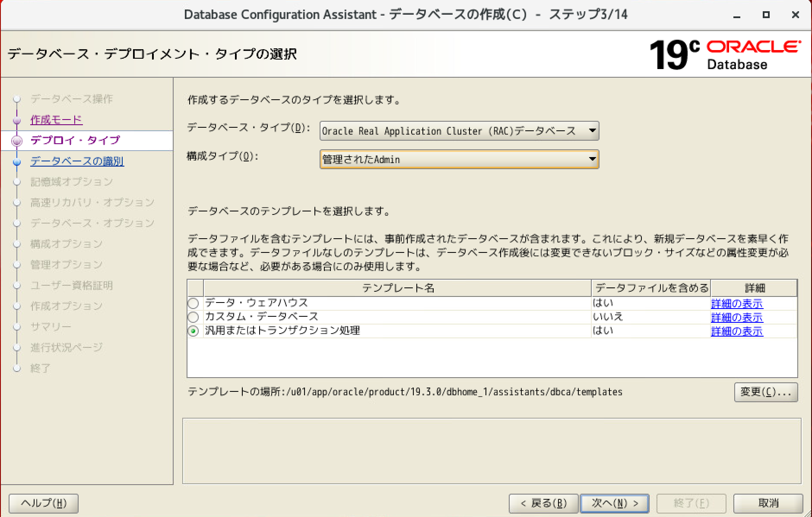
Task: Click the デプロイ・タイプ progress bullet icon
Action: (16, 140)
